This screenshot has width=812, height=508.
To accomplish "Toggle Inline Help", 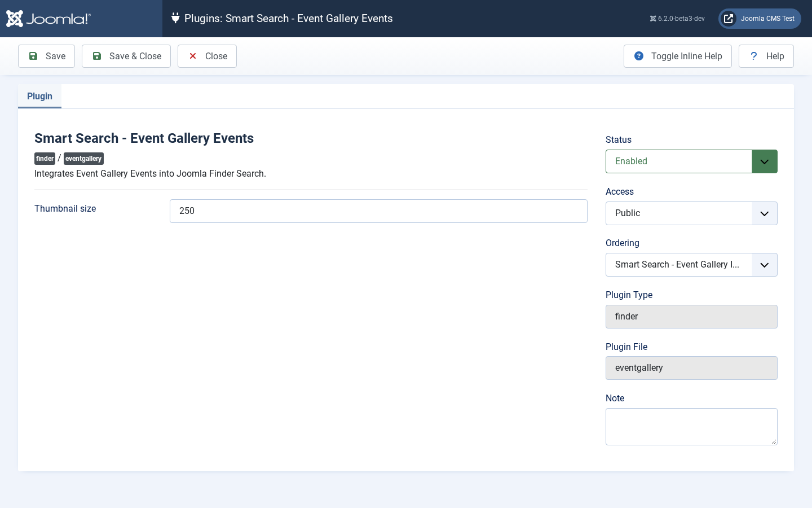I will click(x=678, y=56).
